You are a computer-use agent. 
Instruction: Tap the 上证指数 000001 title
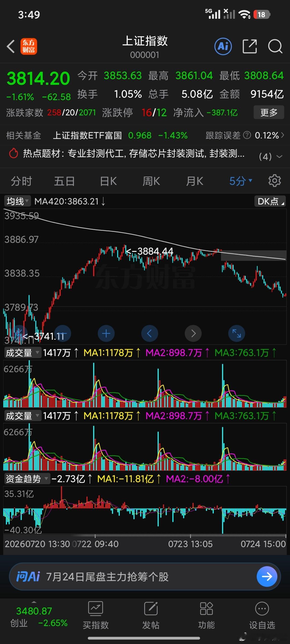(145, 47)
